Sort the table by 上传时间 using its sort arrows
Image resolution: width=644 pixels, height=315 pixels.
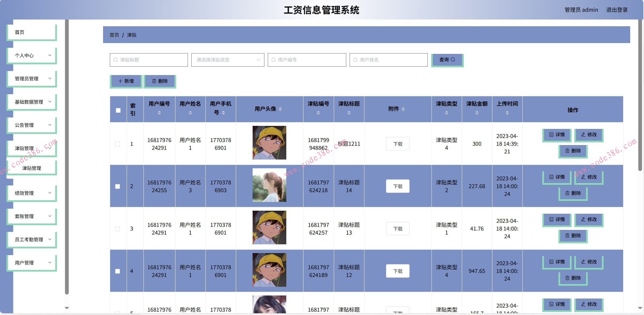click(507, 113)
